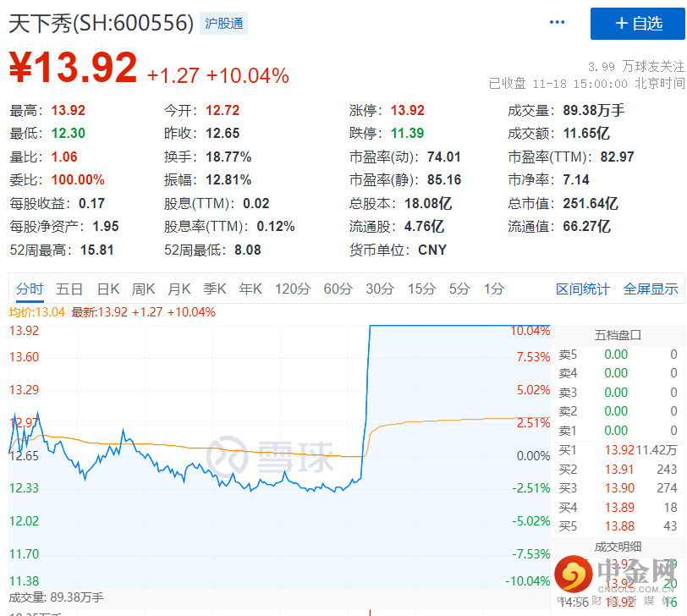
Task: Switch to the 5分 chart tab
Action: pos(459,289)
